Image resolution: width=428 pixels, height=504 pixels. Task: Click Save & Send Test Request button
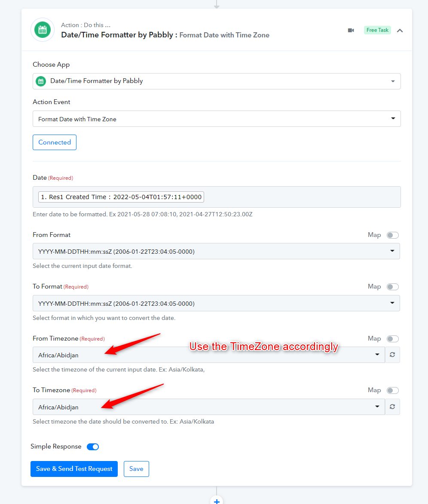(x=74, y=469)
